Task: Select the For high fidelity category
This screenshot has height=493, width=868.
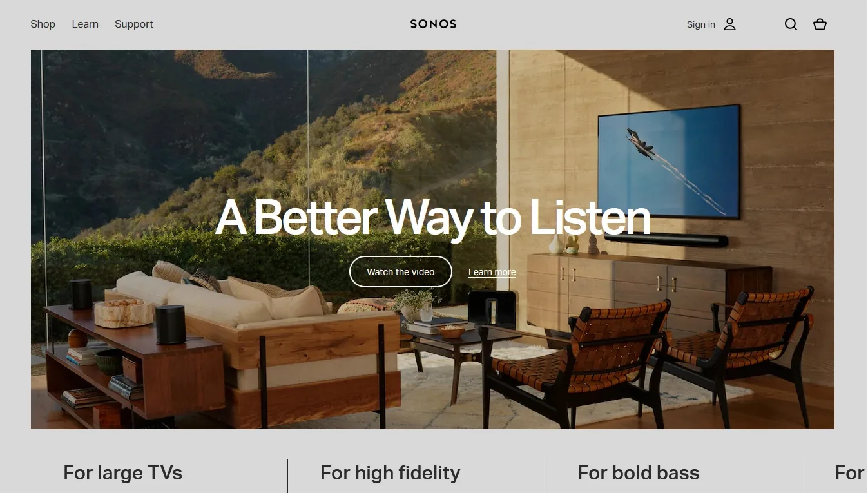Action: pos(390,473)
